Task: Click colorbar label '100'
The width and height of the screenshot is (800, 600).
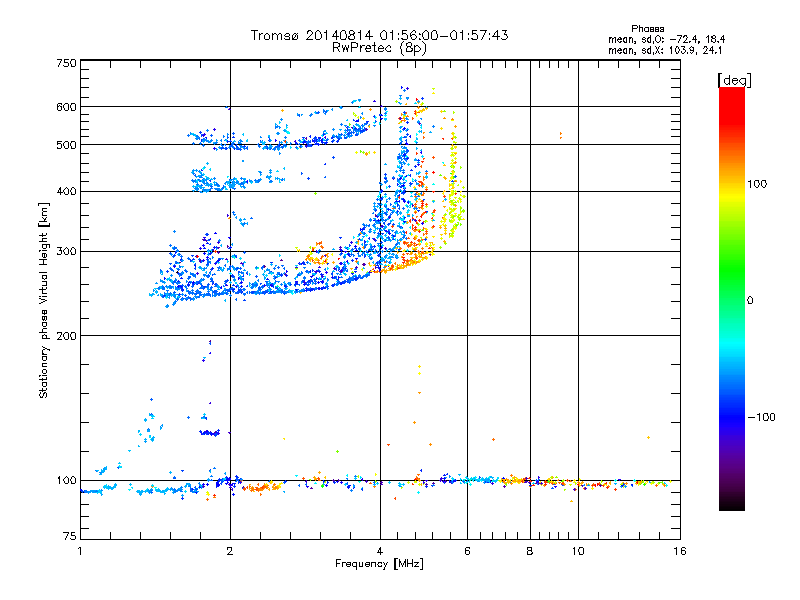Action: pyautogui.click(x=757, y=184)
